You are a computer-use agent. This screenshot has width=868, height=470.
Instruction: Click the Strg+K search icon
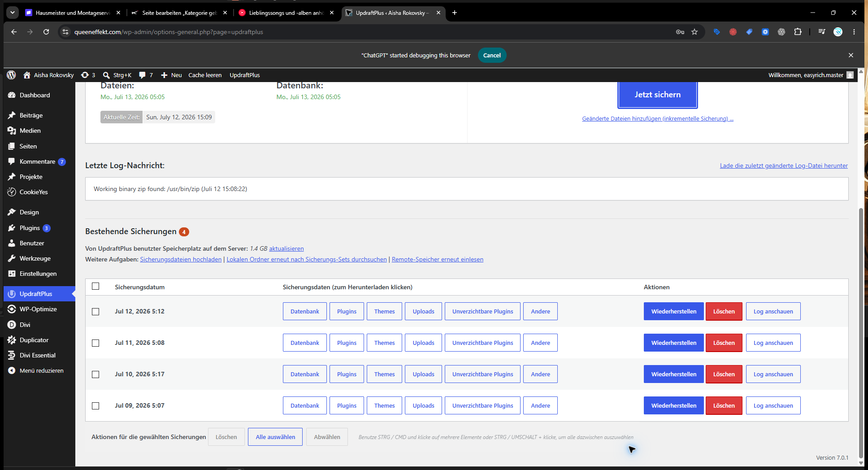click(106, 75)
